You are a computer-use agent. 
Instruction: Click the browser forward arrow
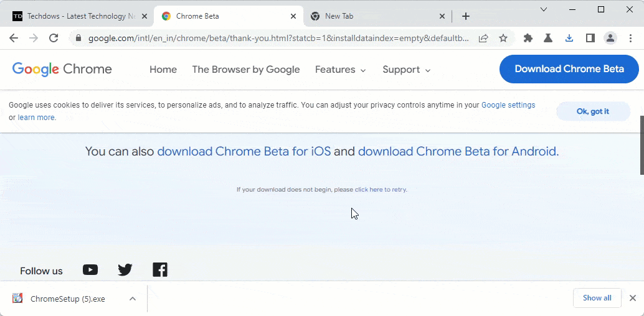click(34, 38)
